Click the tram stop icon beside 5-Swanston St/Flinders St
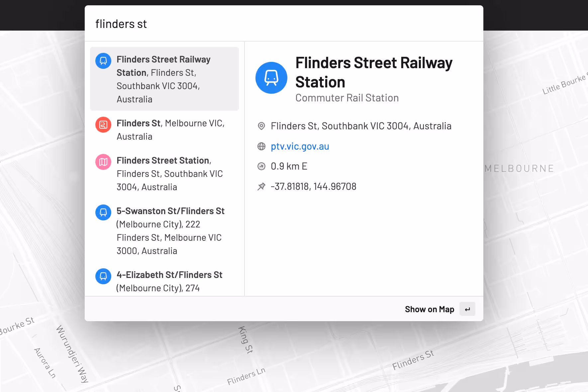588x392 pixels. [x=103, y=212]
